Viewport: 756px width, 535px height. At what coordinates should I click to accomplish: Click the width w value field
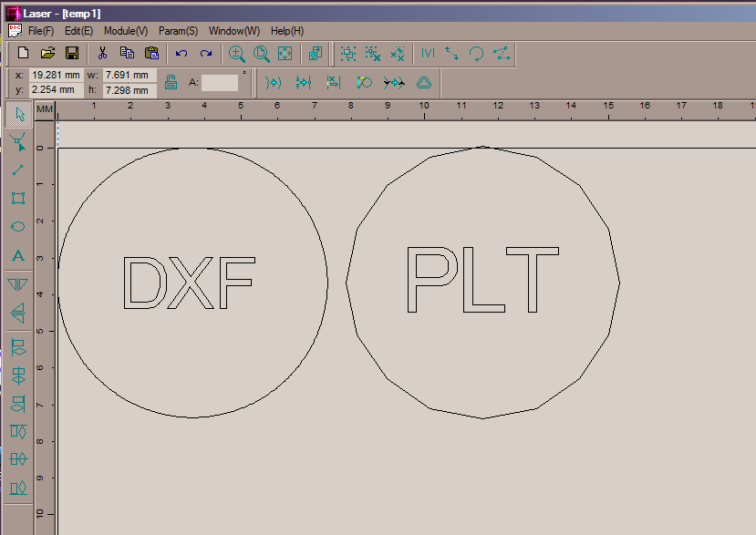[129, 75]
